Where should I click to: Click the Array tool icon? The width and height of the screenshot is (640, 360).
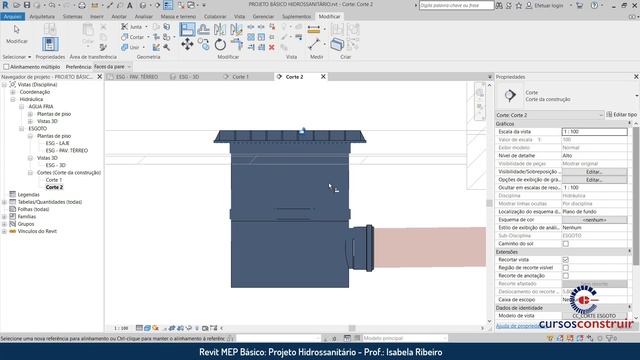[x=251, y=37]
